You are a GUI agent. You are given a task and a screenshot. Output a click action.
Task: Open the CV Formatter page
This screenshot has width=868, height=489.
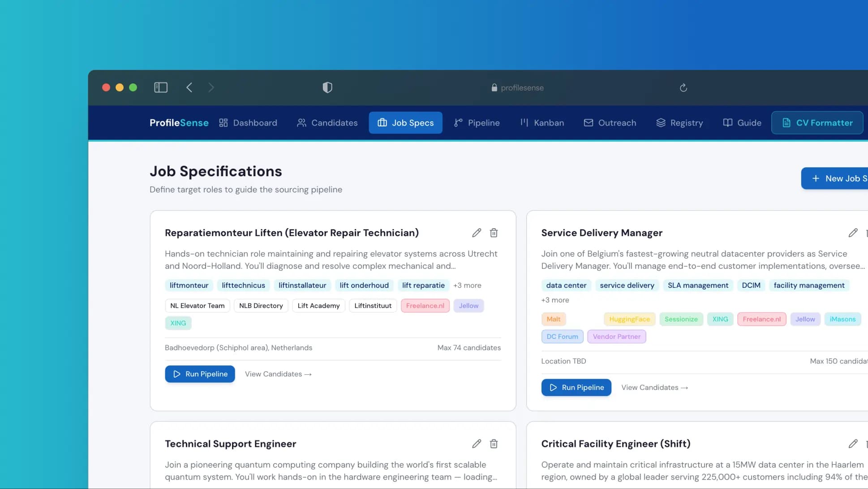[x=817, y=123]
